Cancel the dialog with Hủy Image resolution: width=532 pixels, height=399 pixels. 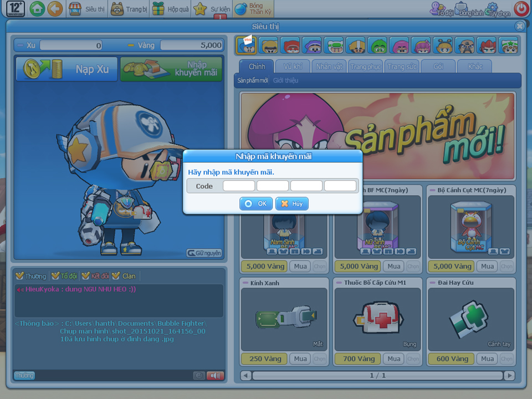(x=292, y=203)
